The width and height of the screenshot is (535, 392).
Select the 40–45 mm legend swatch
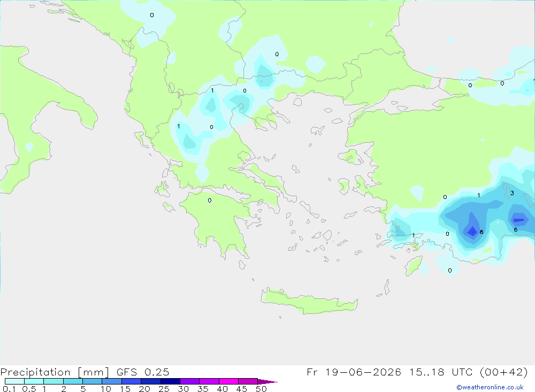[228, 381]
